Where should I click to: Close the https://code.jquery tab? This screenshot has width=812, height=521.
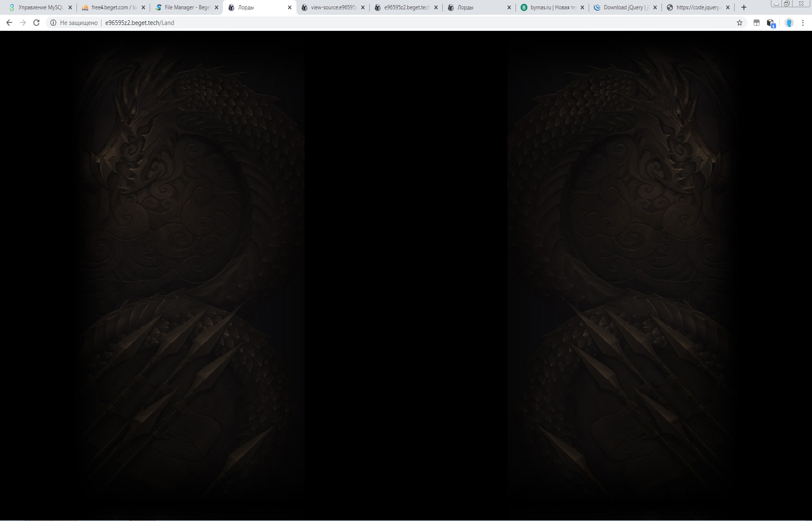(x=728, y=7)
